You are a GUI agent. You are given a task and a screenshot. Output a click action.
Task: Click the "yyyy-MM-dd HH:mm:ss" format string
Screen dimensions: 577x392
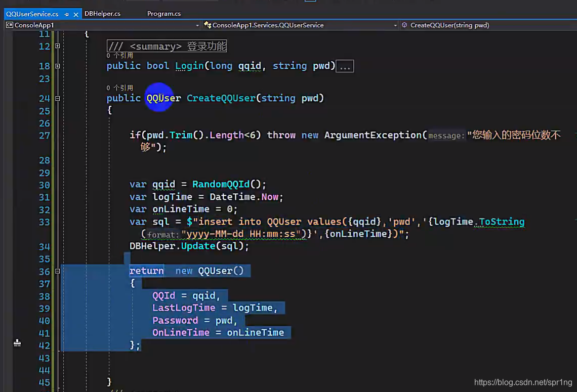click(241, 234)
